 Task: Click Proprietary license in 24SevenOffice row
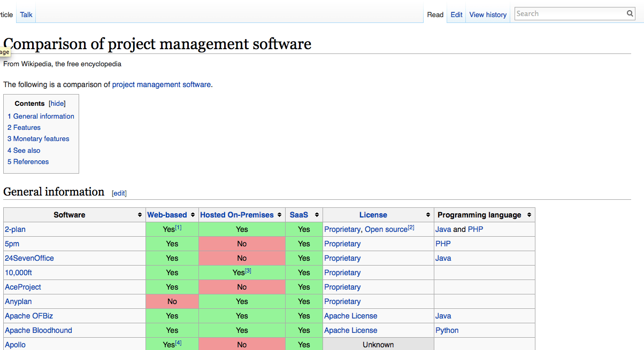click(342, 258)
